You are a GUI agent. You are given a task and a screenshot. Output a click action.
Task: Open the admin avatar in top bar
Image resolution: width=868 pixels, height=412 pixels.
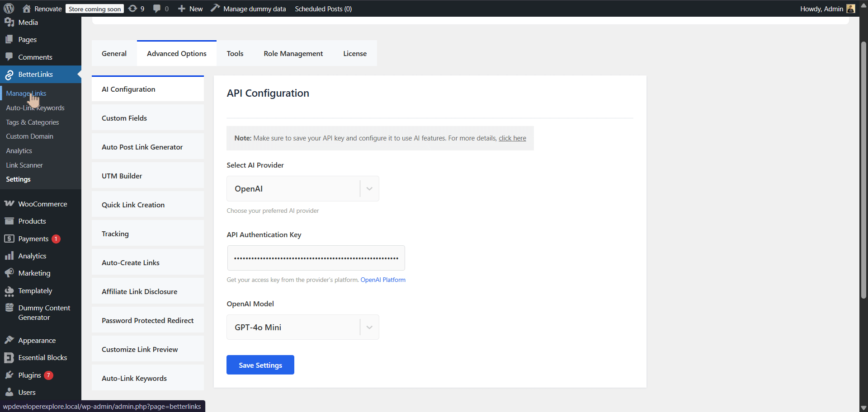click(x=850, y=8)
